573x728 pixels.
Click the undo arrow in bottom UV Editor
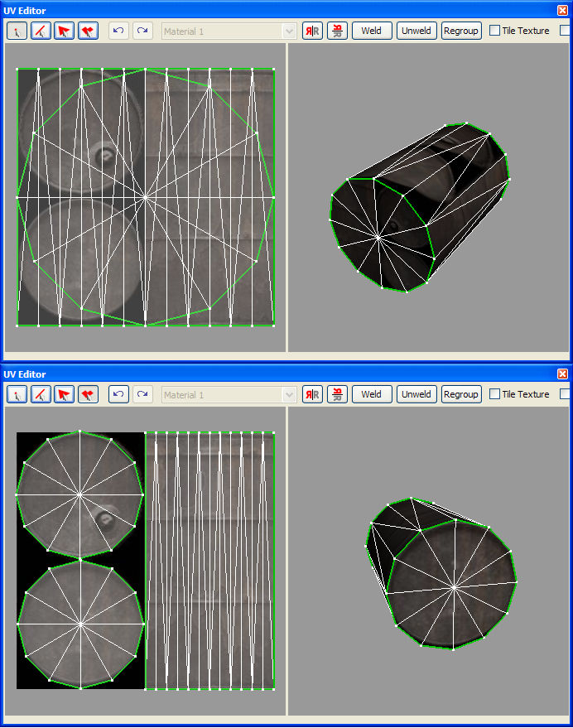coord(118,394)
